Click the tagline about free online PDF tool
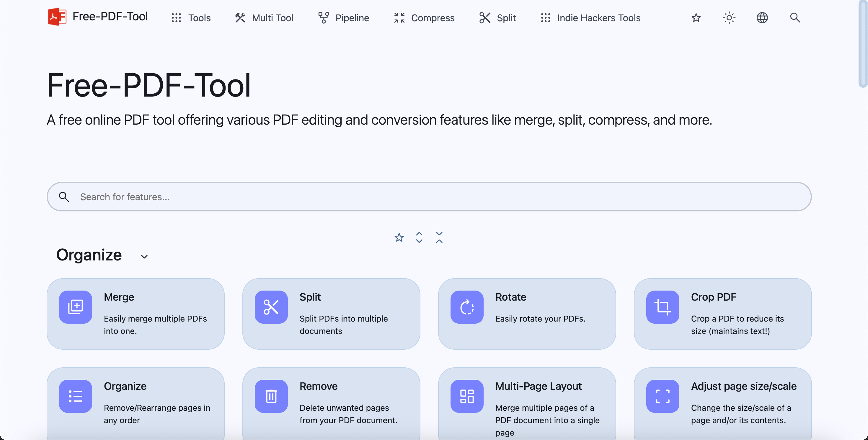Viewport: 868px width, 440px height. [379, 120]
